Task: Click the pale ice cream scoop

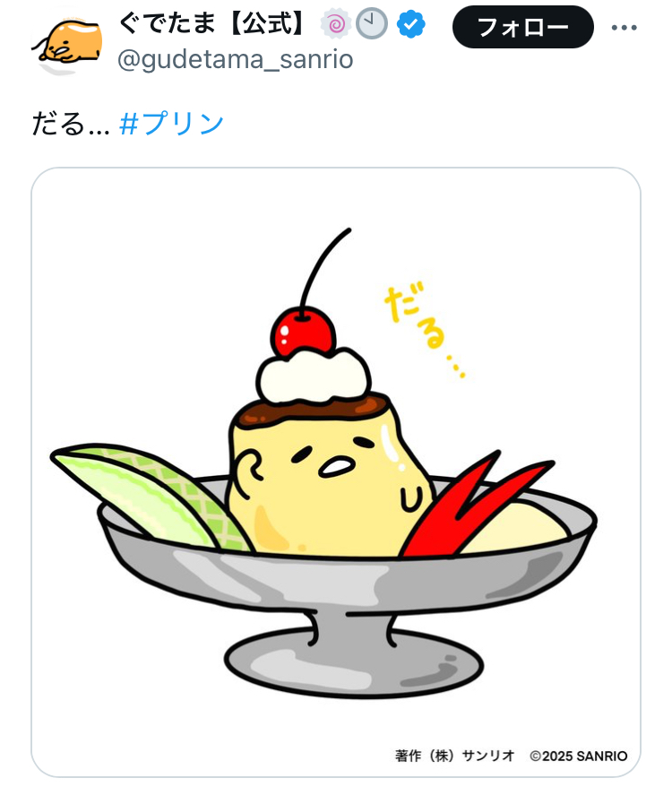Action: (x=518, y=528)
